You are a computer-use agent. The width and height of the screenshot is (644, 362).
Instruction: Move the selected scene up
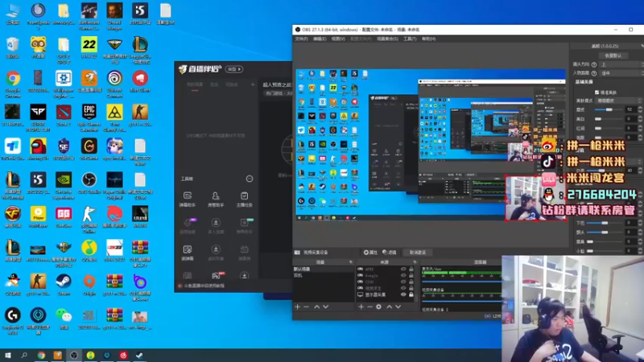click(316, 306)
